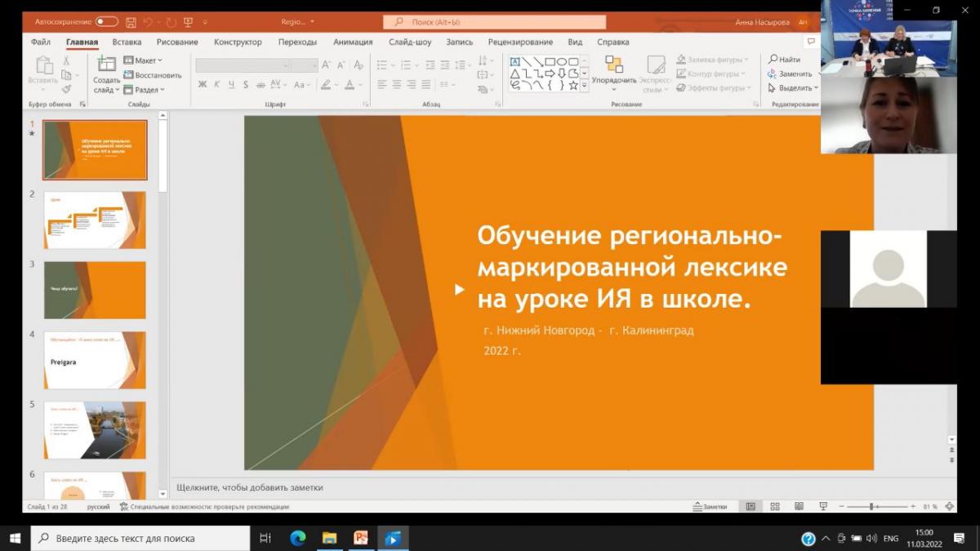Open the Рецензирование tab
The height and width of the screenshot is (551, 980).
tap(521, 42)
